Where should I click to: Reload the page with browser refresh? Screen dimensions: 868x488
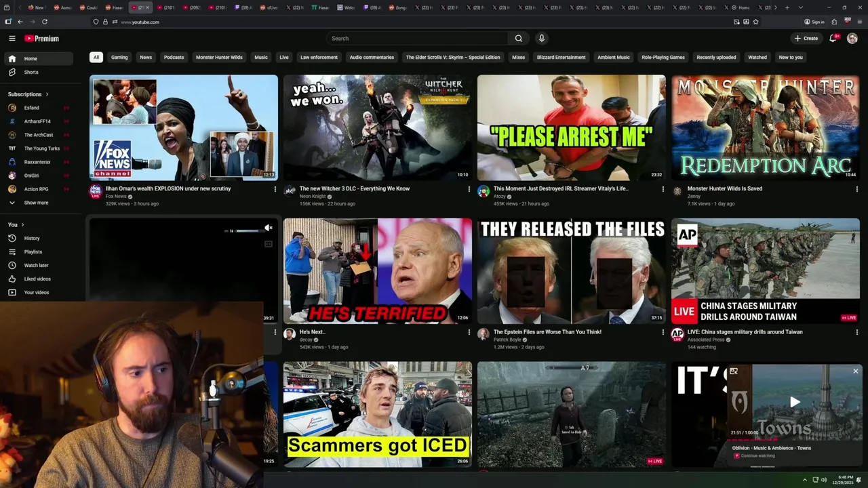click(45, 22)
